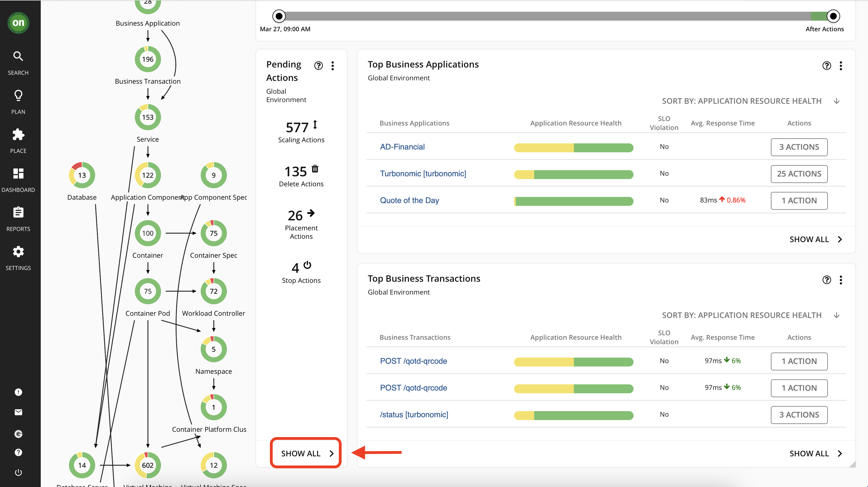Image resolution: width=868 pixels, height=487 pixels.
Task: Open Sort By dropdown in Business Transactions
Action: (751, 315)
